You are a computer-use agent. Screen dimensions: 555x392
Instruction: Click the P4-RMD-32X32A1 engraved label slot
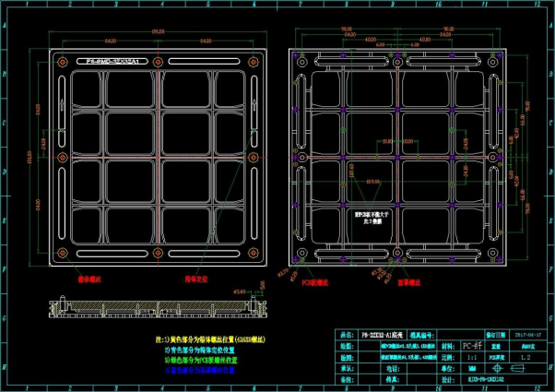(x=114, y=62)
